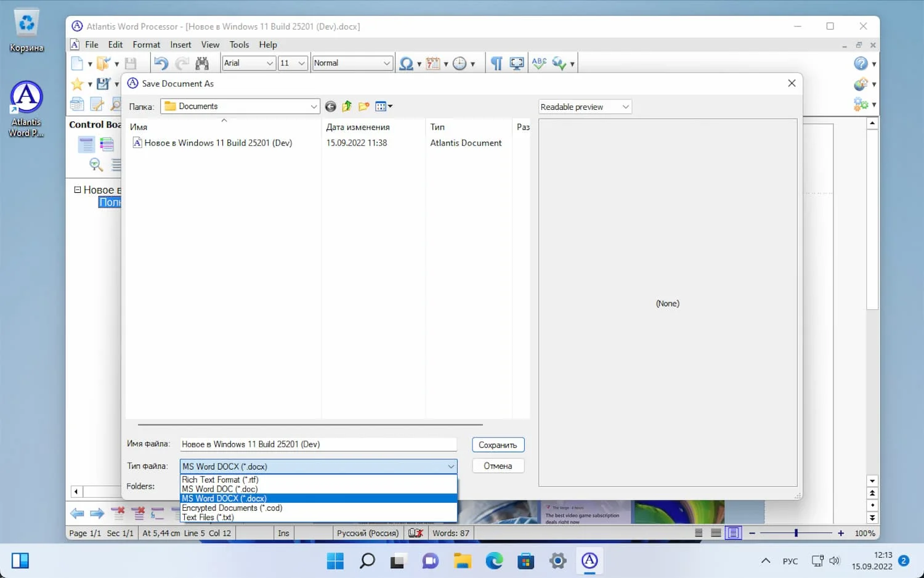
Task: Select the rightmost view mode icon in status bar
Action: click(x=733, y=533)
